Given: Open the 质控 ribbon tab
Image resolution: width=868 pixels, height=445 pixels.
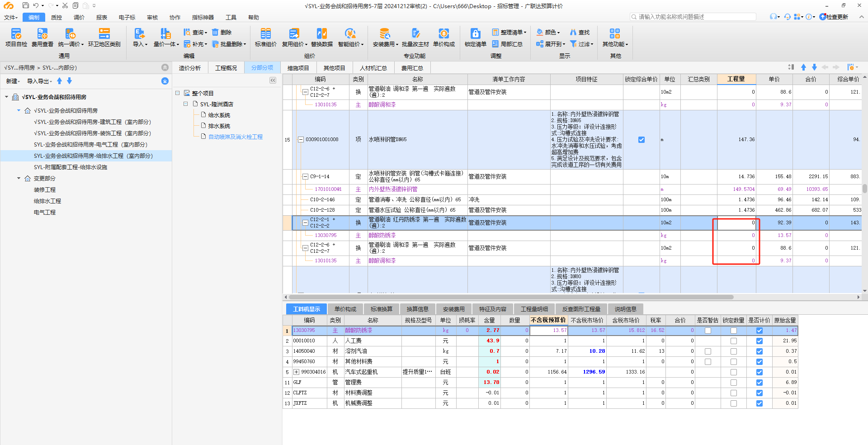Looking at the screenshot, I should 57,17.
